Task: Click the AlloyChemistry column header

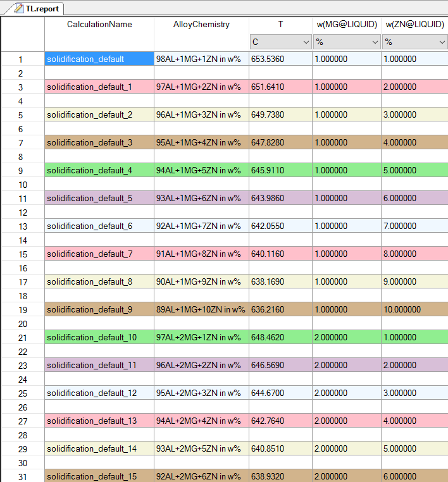Action: [201, 25]
